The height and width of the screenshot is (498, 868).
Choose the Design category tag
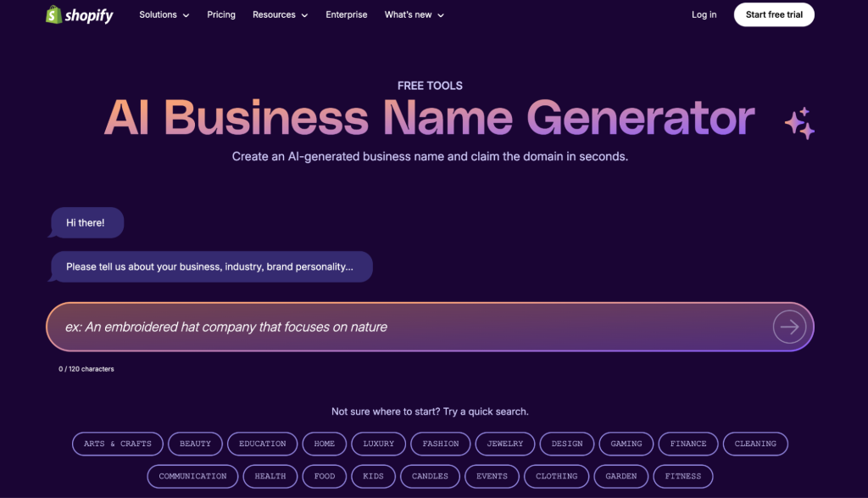click(x=567, y=444)
